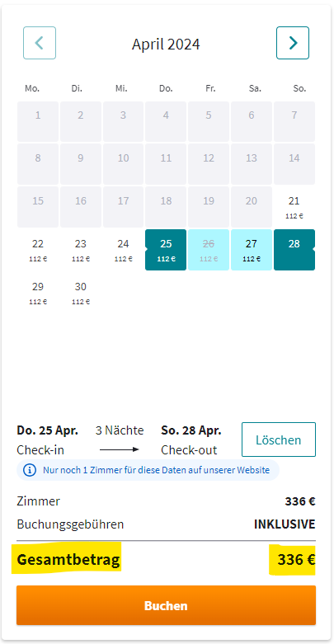Select April 30 in the calendar
Image resolution: width=334 pixels, height=644 pixels.
tap(81, 293)
